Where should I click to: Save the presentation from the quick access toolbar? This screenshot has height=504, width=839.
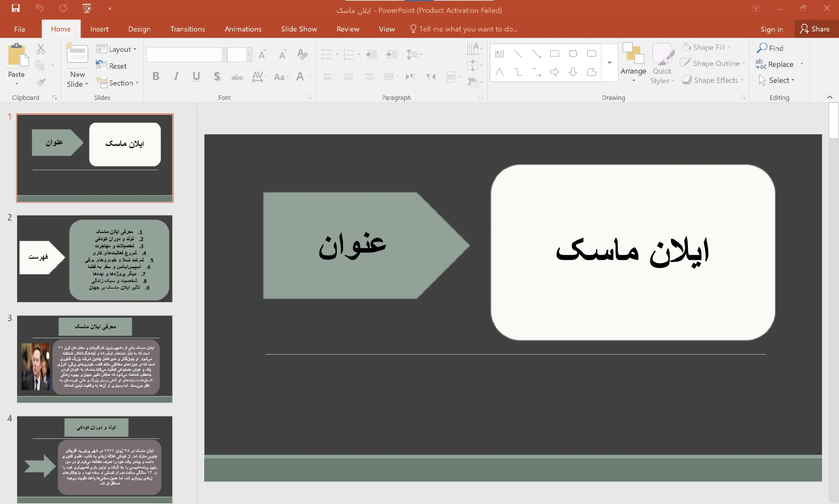[16, 8]
